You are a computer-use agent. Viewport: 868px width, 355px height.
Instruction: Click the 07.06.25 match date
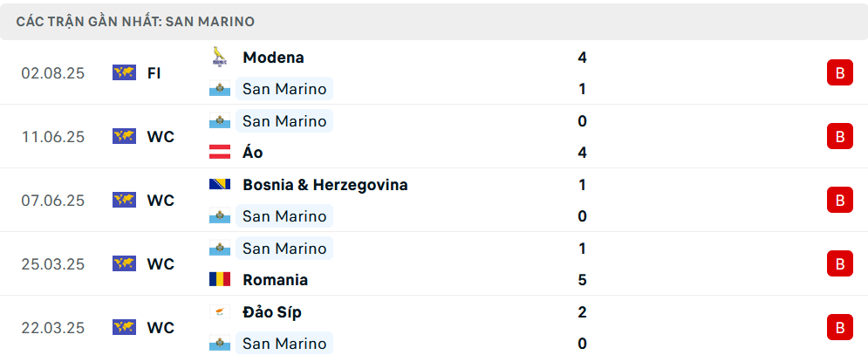click(x=53, y=201)
